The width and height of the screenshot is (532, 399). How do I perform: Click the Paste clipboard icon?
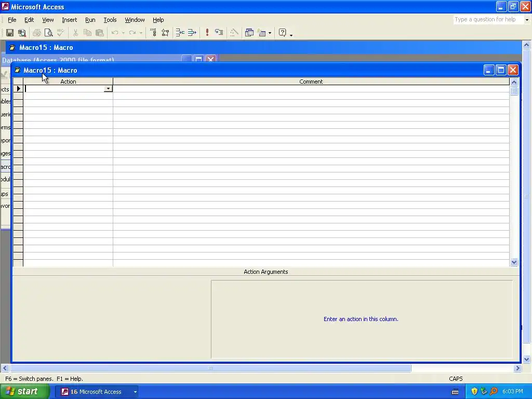tap(99, 33)
